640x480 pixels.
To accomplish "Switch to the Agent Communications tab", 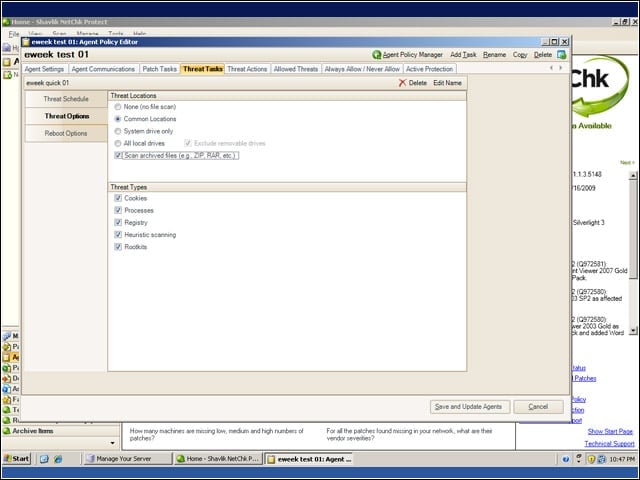I will [103, 69].
